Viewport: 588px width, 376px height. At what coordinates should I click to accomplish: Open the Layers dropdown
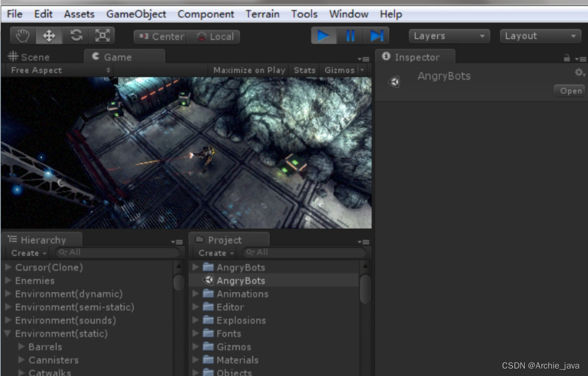click(449, 36)
